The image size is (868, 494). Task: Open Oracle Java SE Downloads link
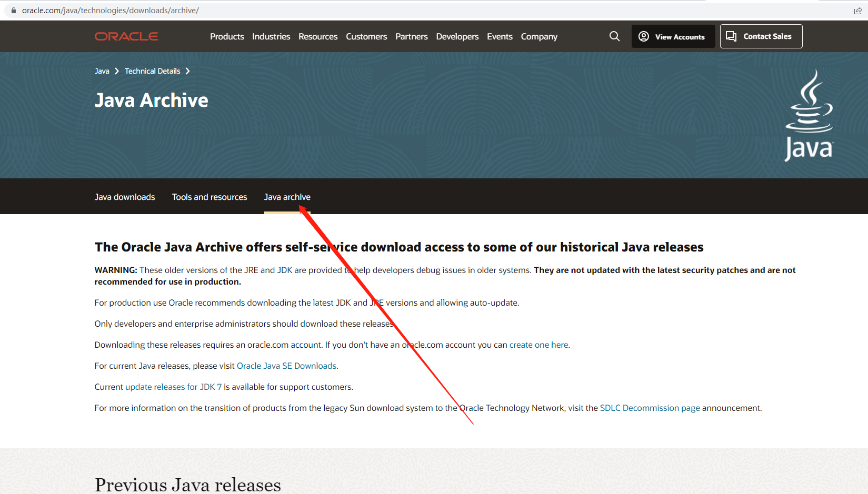[x=286, y=366]
